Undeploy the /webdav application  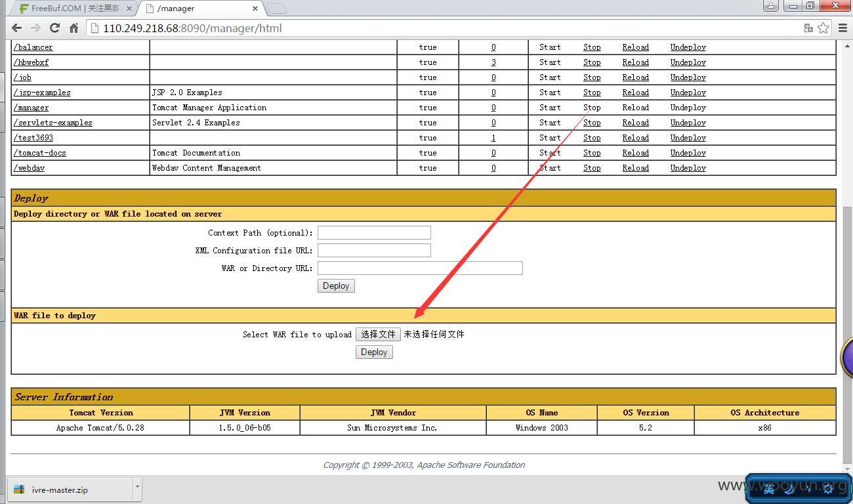tap(688, 168)
